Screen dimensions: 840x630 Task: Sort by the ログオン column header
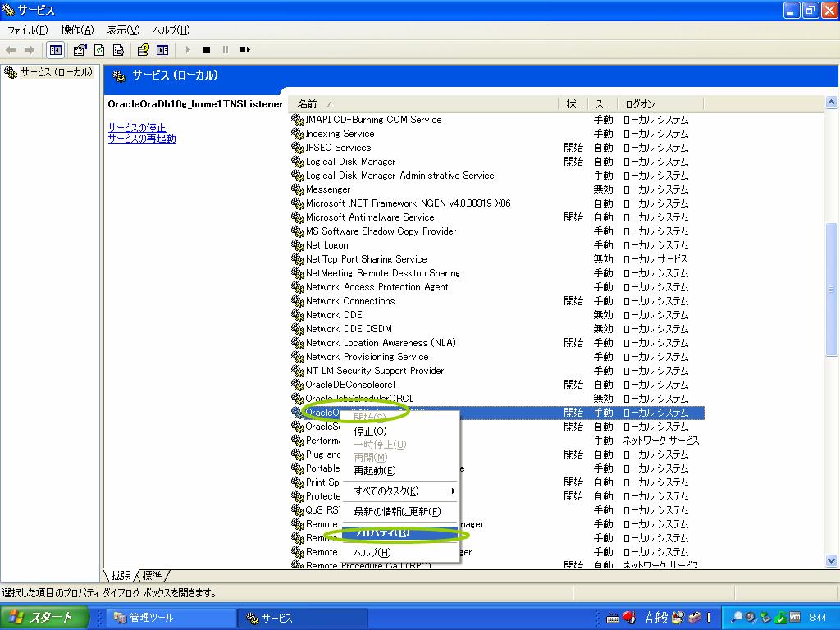tap(660, 104)
